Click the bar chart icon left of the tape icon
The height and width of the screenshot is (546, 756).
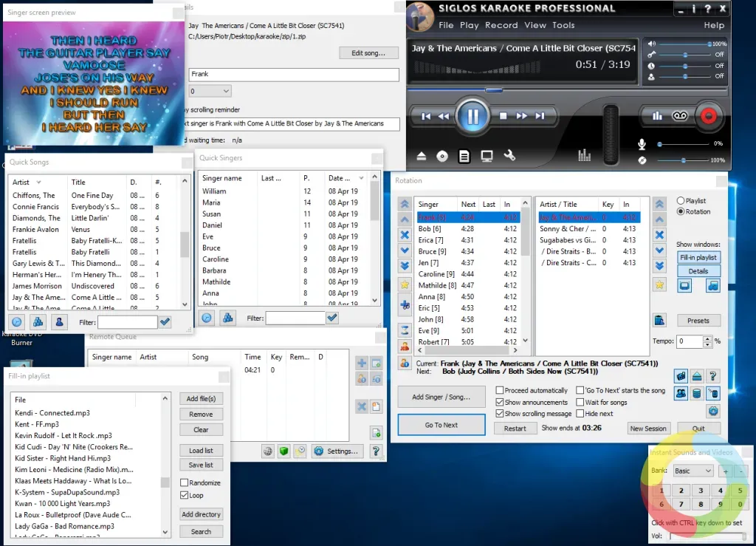coord(657,116)
